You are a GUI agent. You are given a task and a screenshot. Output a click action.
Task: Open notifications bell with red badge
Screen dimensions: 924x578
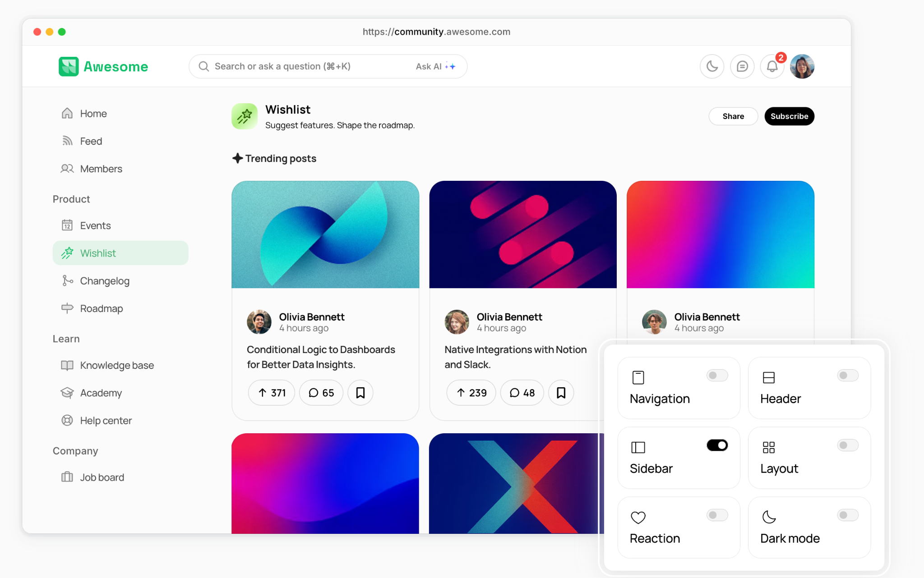pyautogui.click(x=772, y=67)
